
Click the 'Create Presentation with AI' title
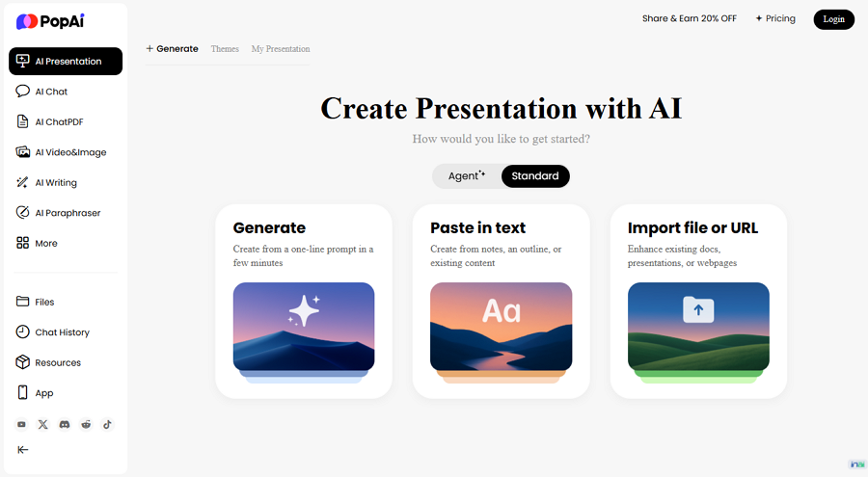(x=501, y=108)
